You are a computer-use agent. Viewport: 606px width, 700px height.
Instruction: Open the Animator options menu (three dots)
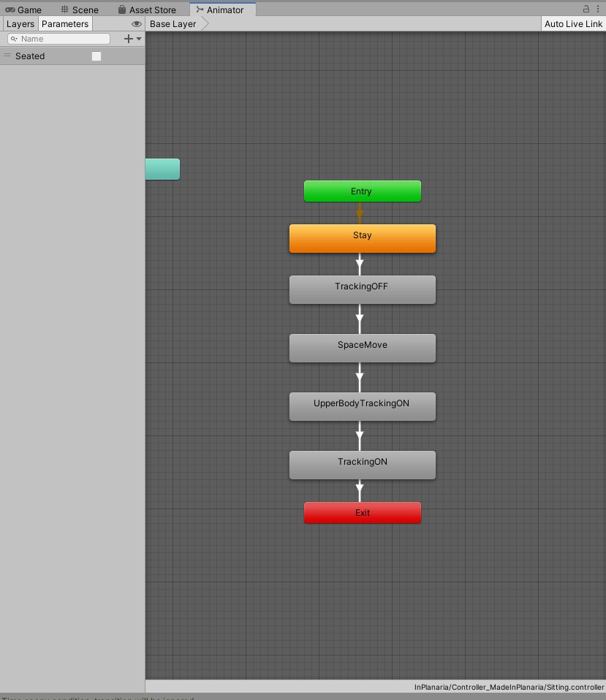pos(599,7)
